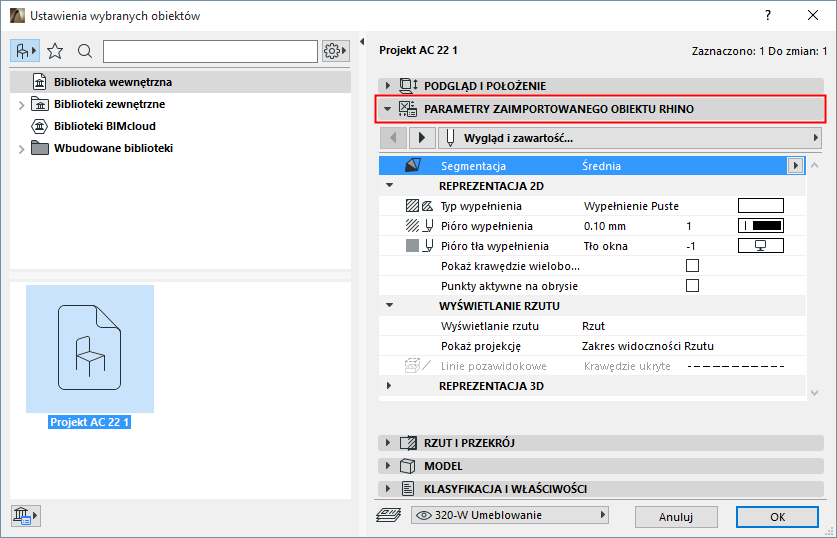The height and width of the screenshot is (538, 837).
Task: Expand RZUT I PRZEKRÓJ panel
Action: [388, 442]
